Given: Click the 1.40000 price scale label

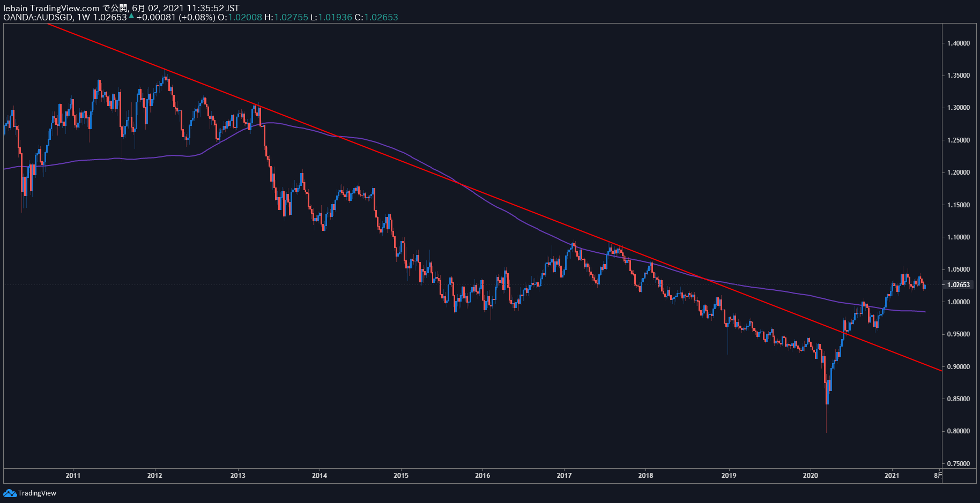Looking at the screenshot, I should pos(959,43).
